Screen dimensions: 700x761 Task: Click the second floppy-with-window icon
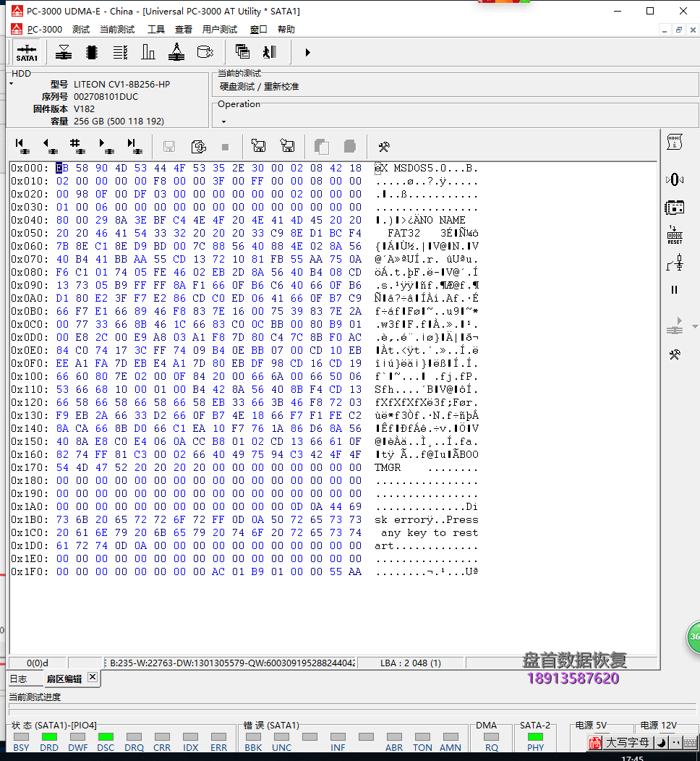pos(287,145)
